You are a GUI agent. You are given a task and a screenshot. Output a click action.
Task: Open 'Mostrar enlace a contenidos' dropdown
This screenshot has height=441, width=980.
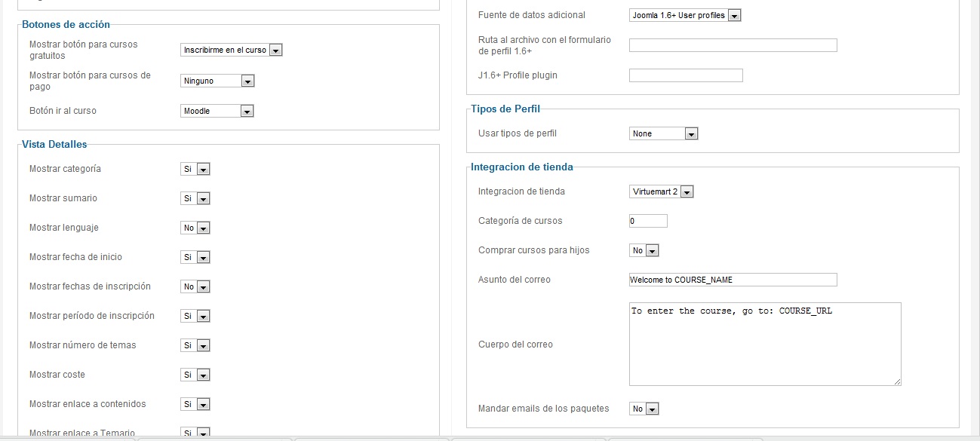point(195,405)
